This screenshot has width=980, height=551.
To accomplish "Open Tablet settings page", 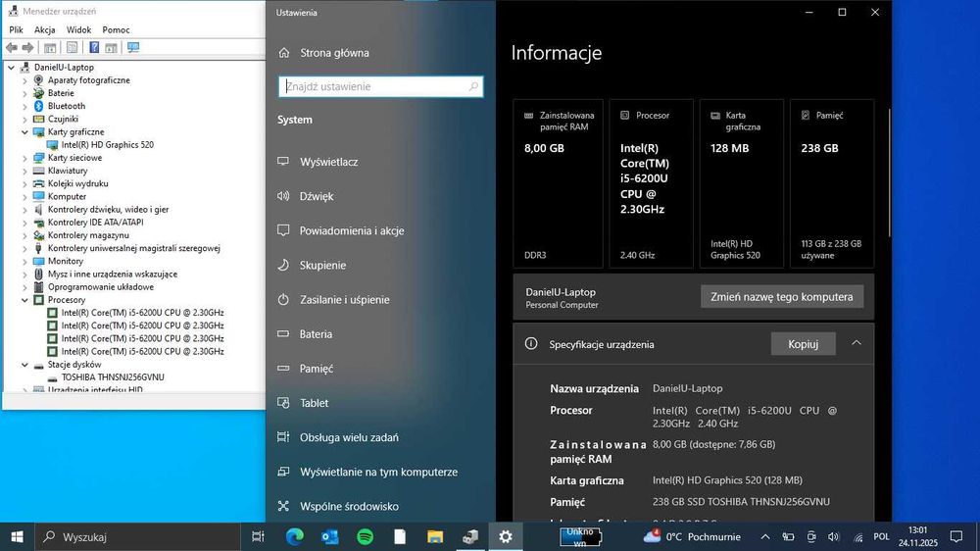I will pyautogui.click(x=314, y=403).
